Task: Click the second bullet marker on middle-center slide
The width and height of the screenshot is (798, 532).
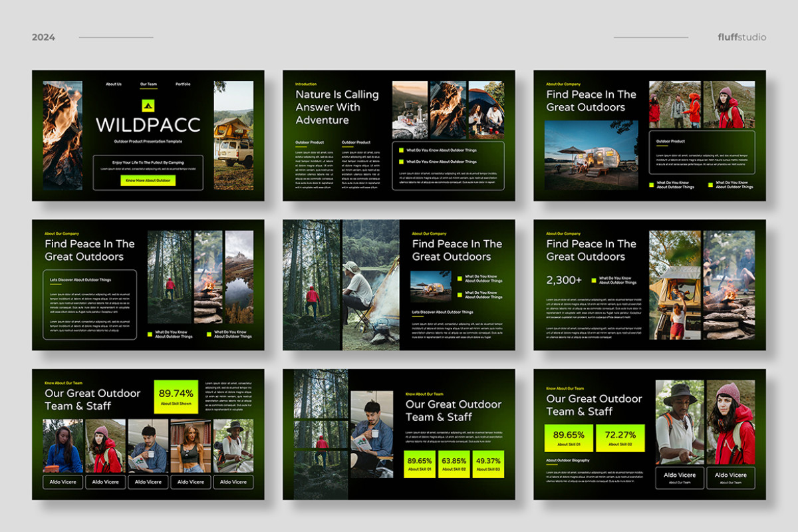Action: coord(460,295)
